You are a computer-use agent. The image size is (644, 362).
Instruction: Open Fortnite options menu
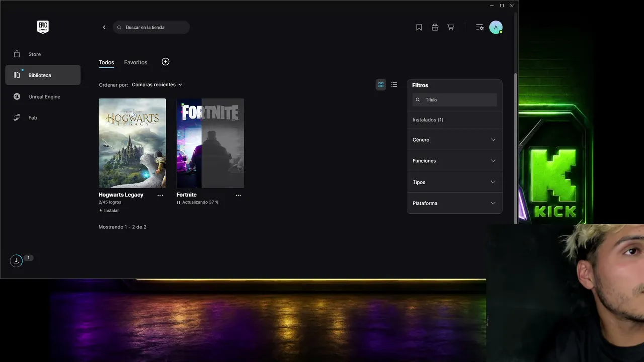(238, 195)
